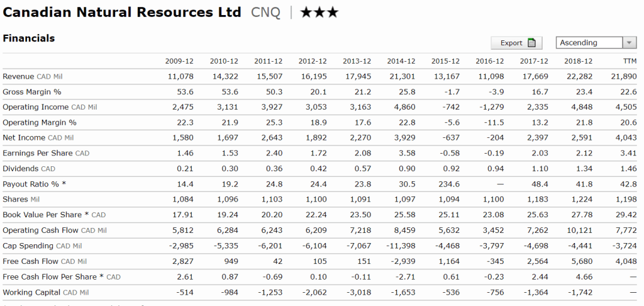Click the Revenue CAD Mil row label
The width and height of the screenshot is (644, 306).
click(33, 77)
